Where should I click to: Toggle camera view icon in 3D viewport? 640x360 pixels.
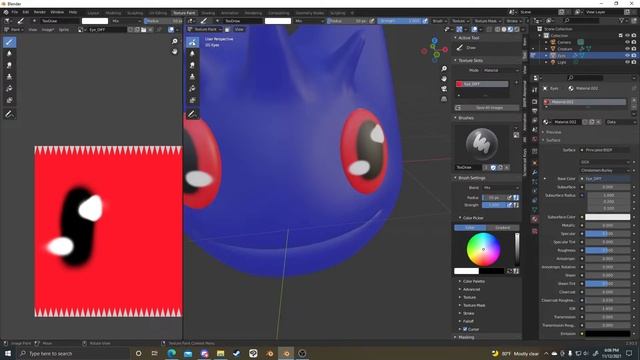444,89
